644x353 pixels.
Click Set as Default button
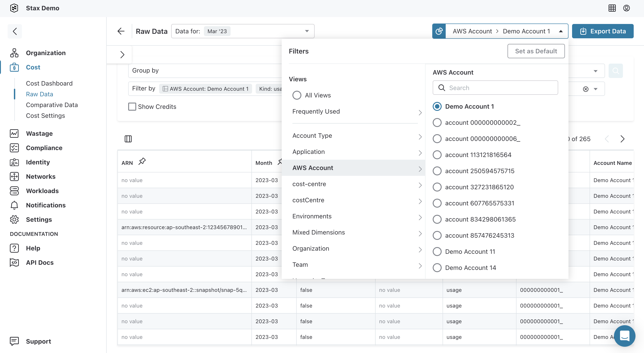click(536, 51)
